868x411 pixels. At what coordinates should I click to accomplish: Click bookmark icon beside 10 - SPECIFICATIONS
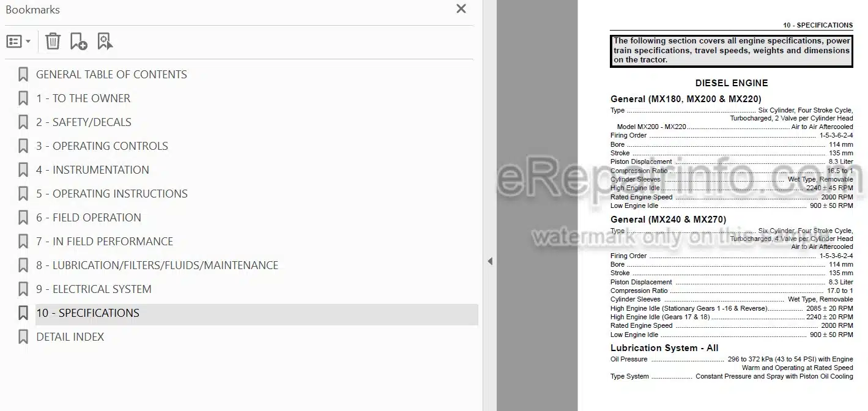23,313
